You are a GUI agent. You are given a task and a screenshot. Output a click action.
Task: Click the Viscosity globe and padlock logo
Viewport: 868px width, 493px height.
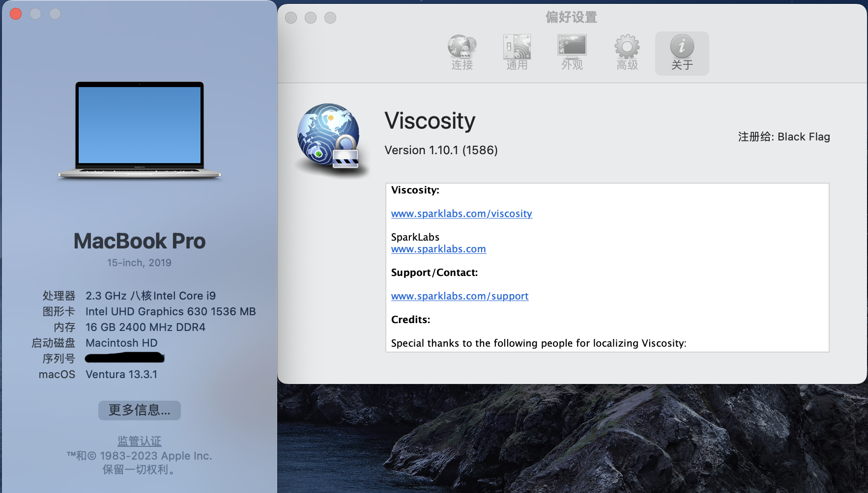[329, 137]
